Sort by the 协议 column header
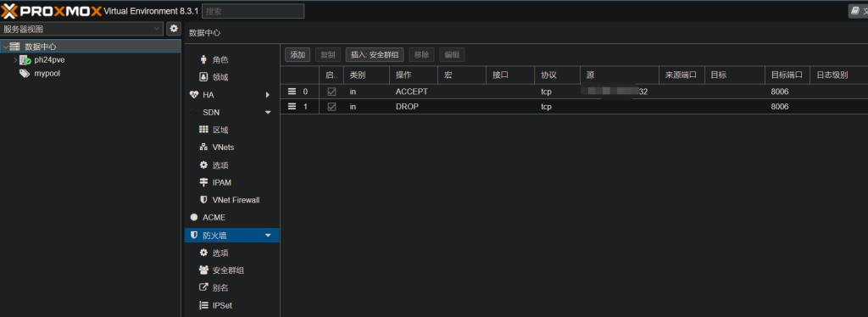The height and width of the screenshot is (317, 868). click(x=558, y=75)
